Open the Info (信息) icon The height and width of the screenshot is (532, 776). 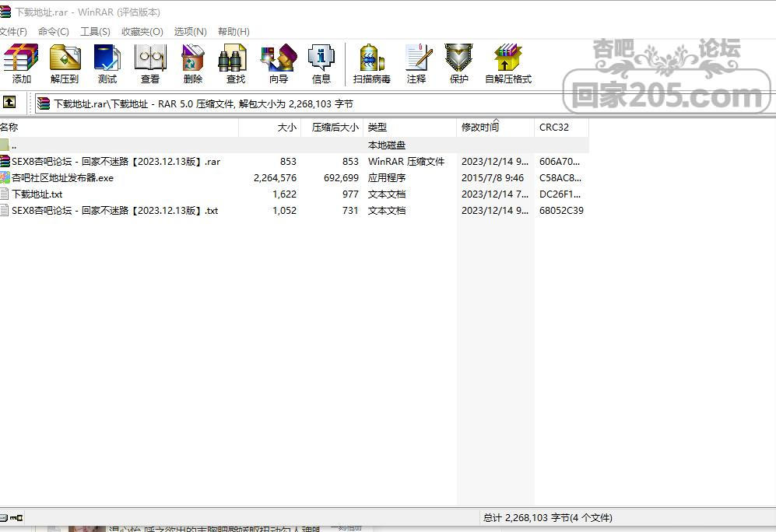click(x=321, y=63)
